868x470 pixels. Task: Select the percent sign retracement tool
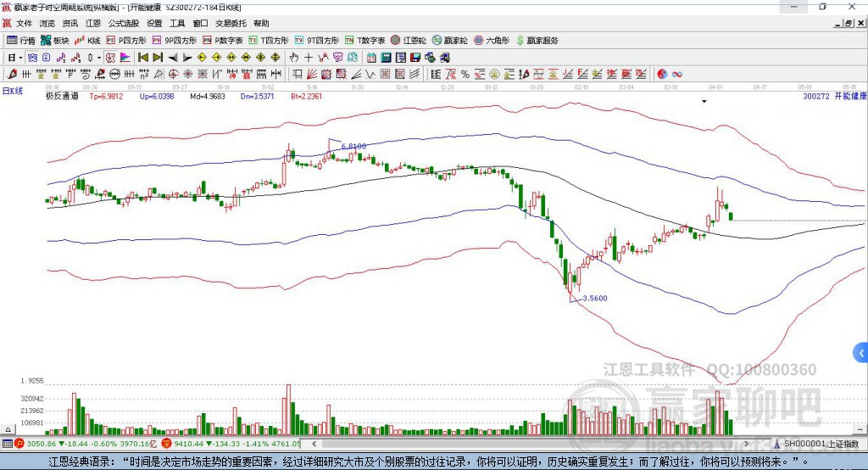(x=465, y=75)
